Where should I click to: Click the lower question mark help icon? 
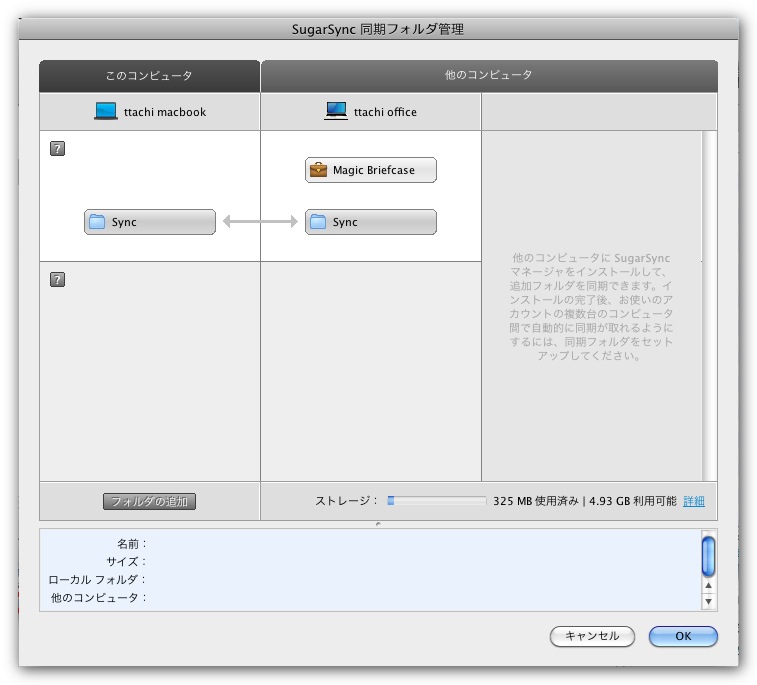point(57,280)
